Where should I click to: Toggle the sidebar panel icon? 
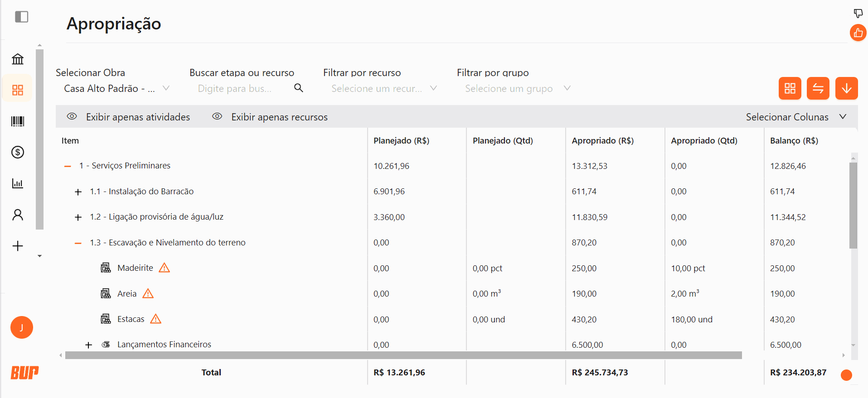21,17
